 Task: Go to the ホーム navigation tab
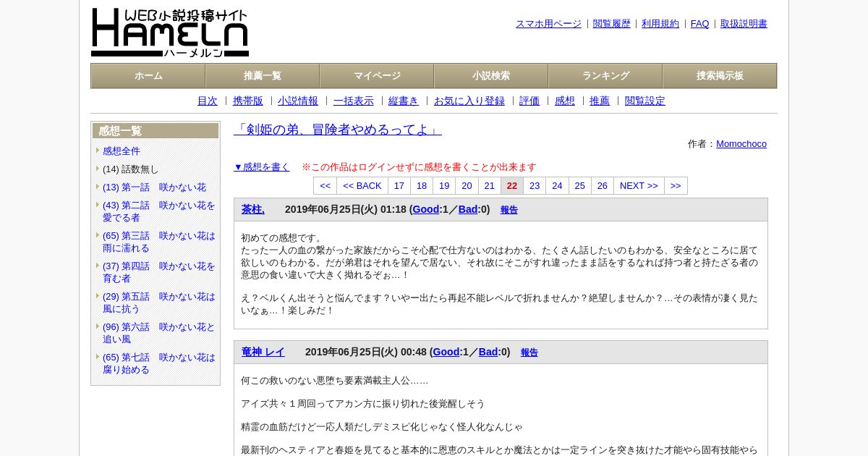(x=148, y=76)
